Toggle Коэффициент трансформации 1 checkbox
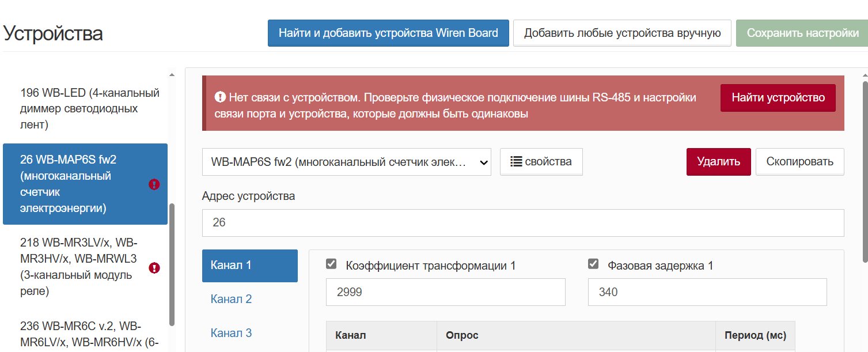This screenshot has width=868, height=352. pyautogui.click(x=331, y=264)
